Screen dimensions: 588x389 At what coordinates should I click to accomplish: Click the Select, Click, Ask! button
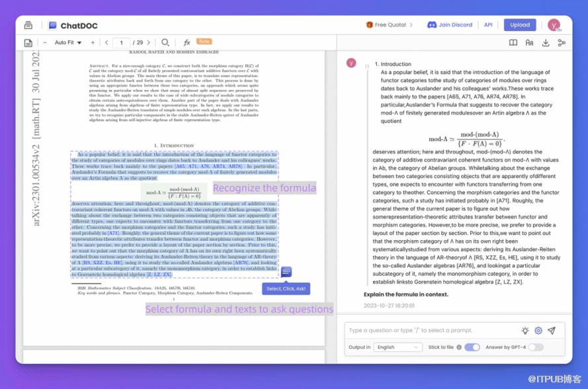(x=286, y=288)
